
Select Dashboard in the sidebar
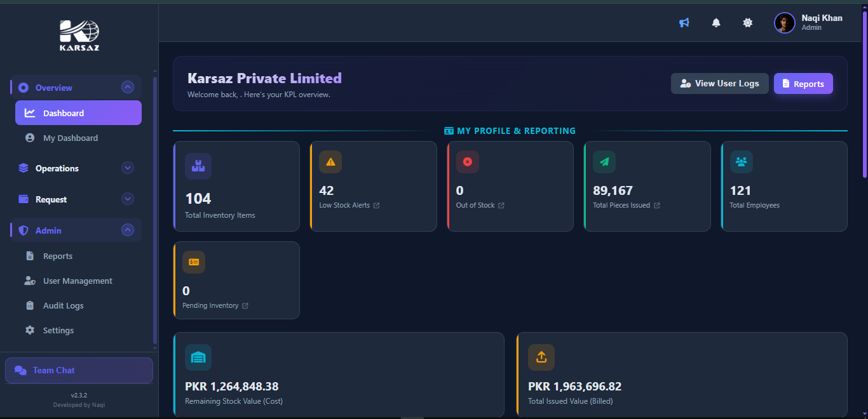[78, 113]
